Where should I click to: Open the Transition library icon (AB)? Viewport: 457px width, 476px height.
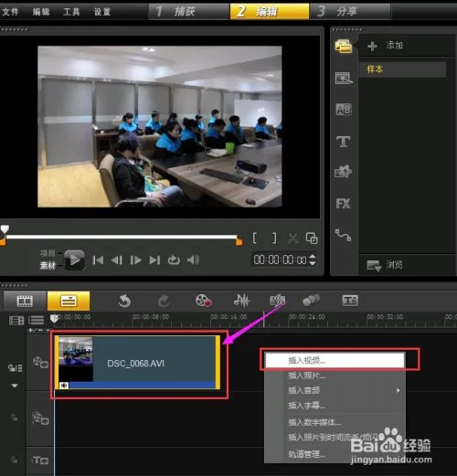click(344, 110)
